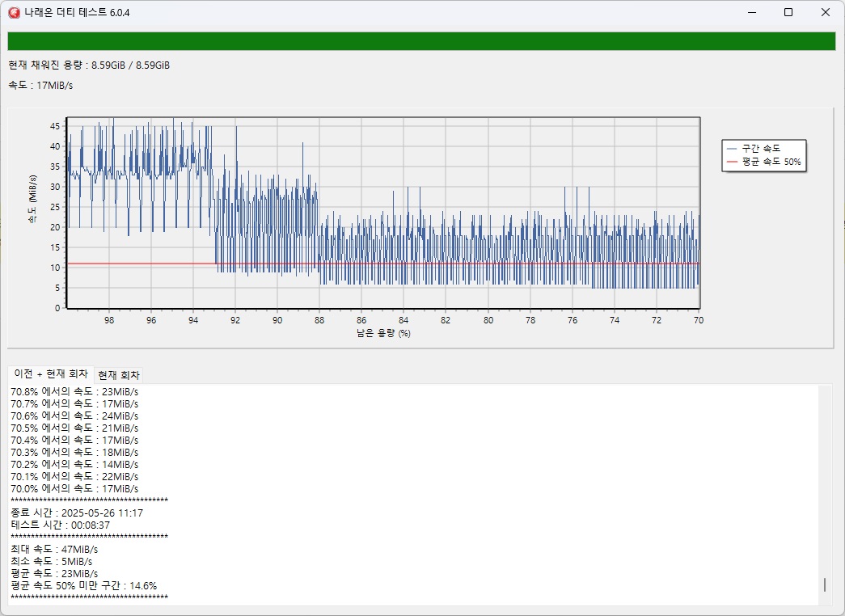
Task: Minimize the Dirty Test window
Action: point(751,12)
